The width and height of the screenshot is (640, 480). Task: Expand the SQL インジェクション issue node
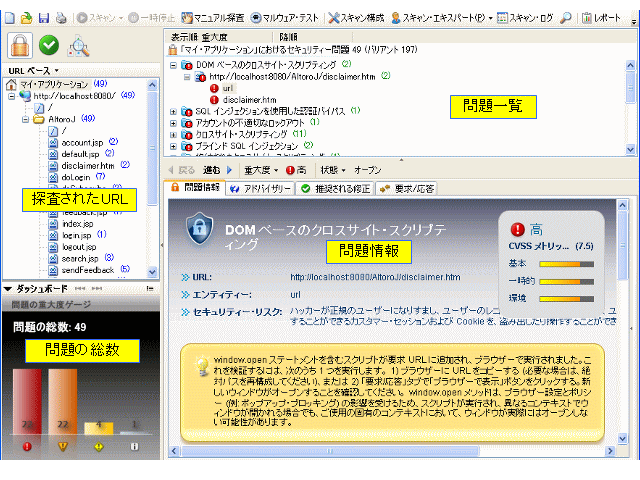[x=172, y=110]
